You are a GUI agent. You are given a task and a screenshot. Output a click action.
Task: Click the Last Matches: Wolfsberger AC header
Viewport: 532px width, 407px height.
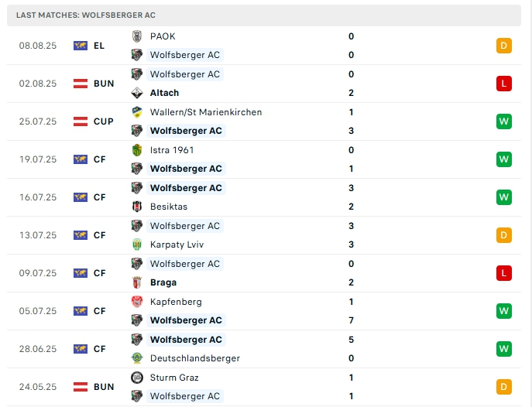[85, 15]
